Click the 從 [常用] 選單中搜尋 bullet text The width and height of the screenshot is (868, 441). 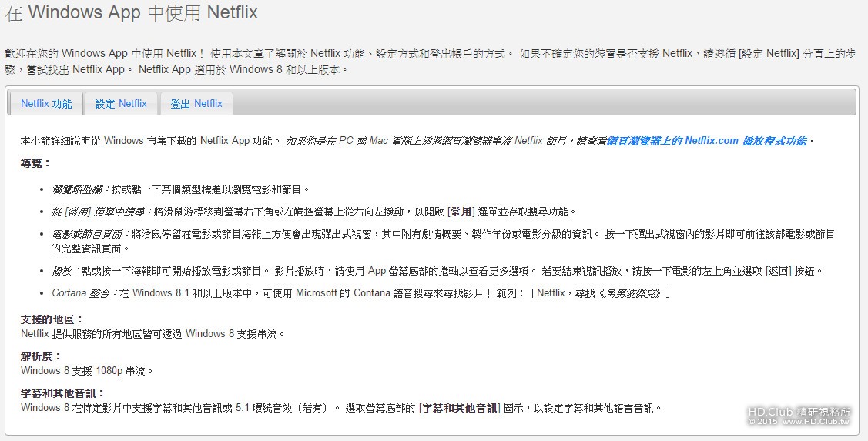coord(314,212)
